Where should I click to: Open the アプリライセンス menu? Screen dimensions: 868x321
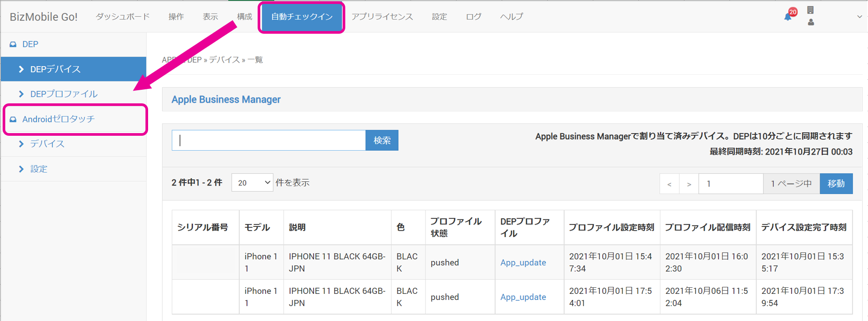click(x=382, y=17)
